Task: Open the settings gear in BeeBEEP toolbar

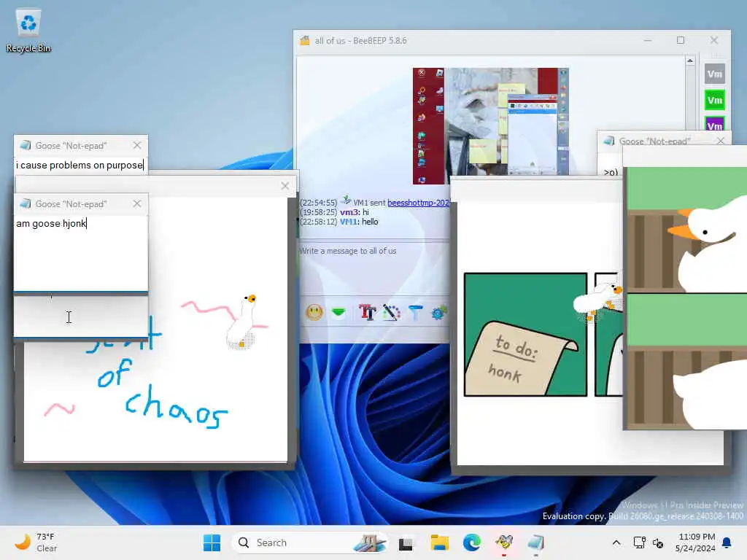Action: click(438, 312)
